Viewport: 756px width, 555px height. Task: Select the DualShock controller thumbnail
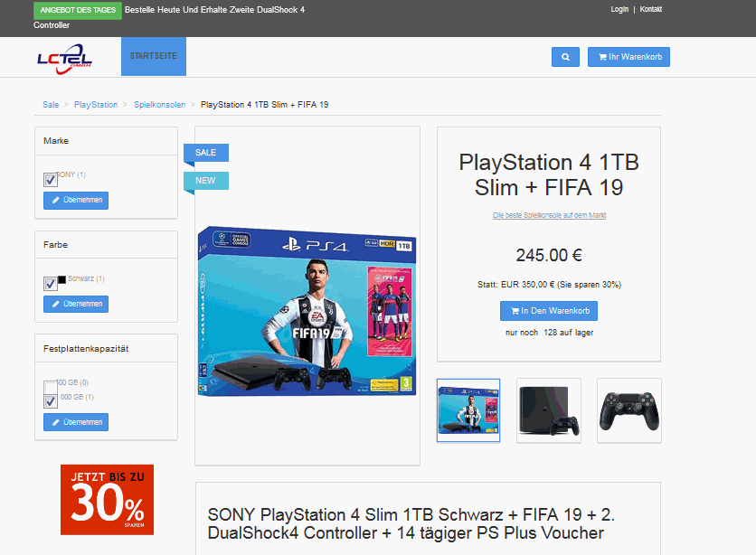pos(628,410)
